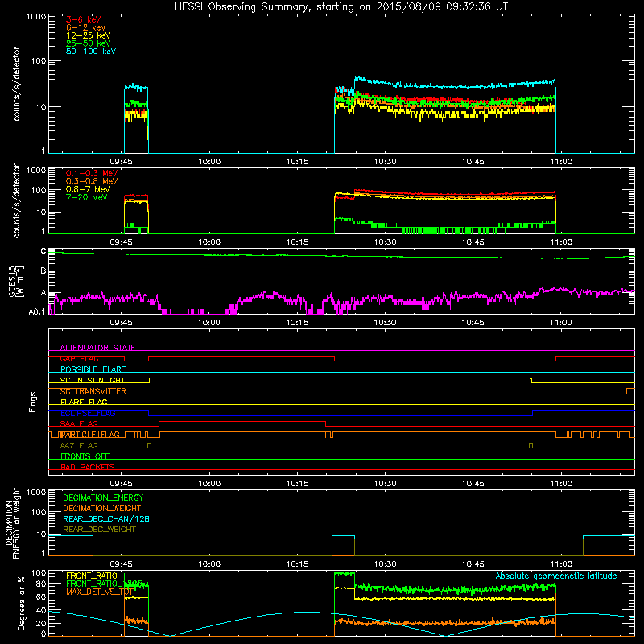Select the ATTENUATOR_STATE flag label

coord(97,348)
